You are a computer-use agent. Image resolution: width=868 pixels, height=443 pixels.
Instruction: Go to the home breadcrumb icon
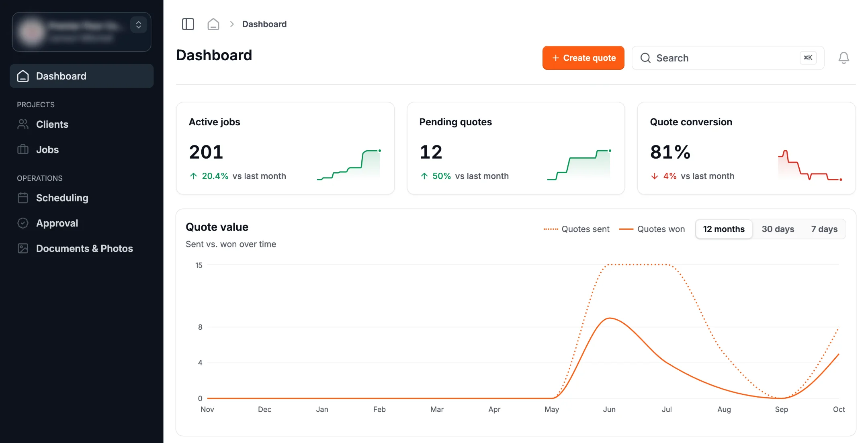(213, 24)
